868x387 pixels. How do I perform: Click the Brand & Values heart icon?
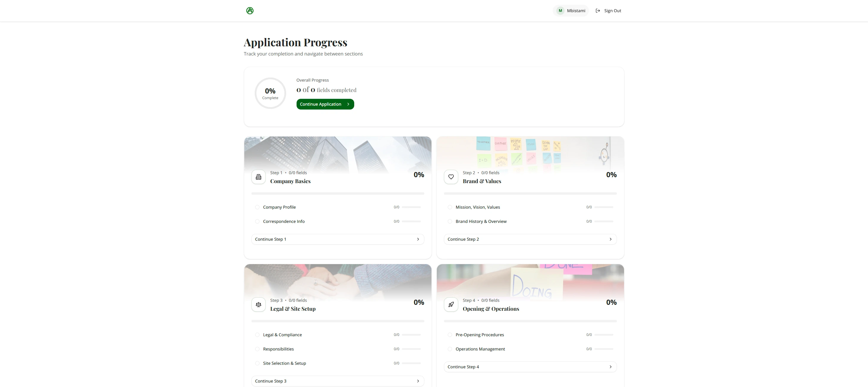(451, 177)
